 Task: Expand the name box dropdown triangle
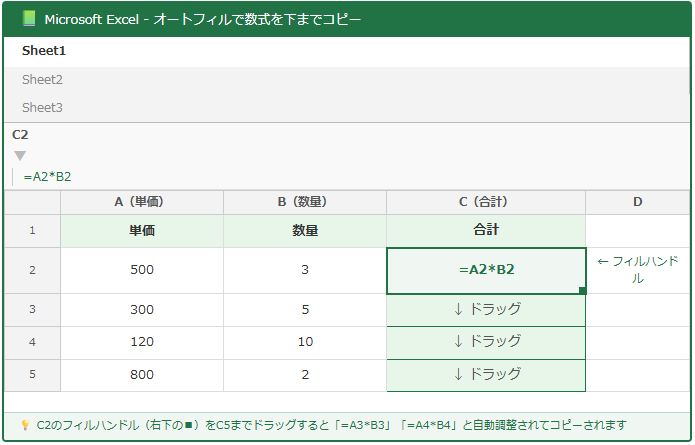(20, 156)
